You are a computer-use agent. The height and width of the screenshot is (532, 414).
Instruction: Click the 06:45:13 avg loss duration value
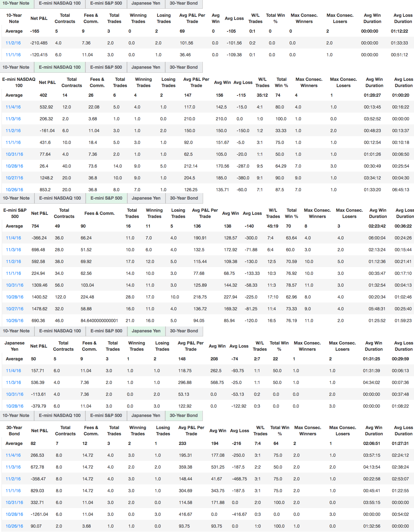tap(401, 190)
